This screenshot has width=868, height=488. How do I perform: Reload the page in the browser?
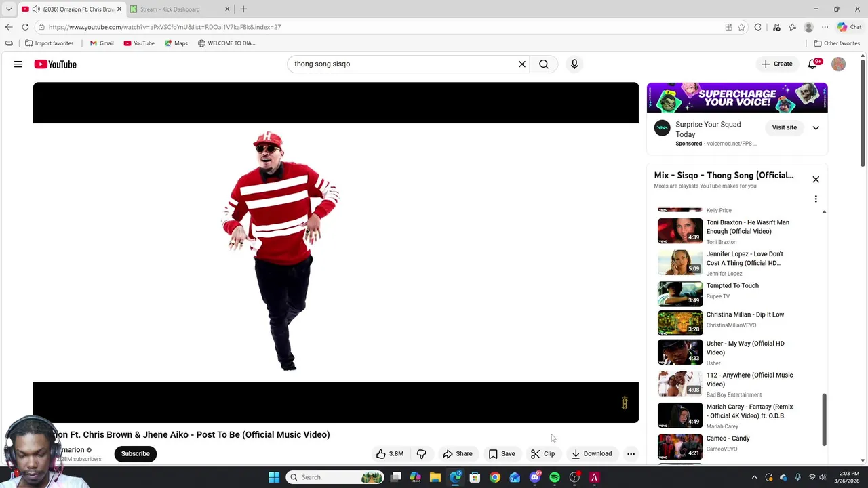click(25, 27)
